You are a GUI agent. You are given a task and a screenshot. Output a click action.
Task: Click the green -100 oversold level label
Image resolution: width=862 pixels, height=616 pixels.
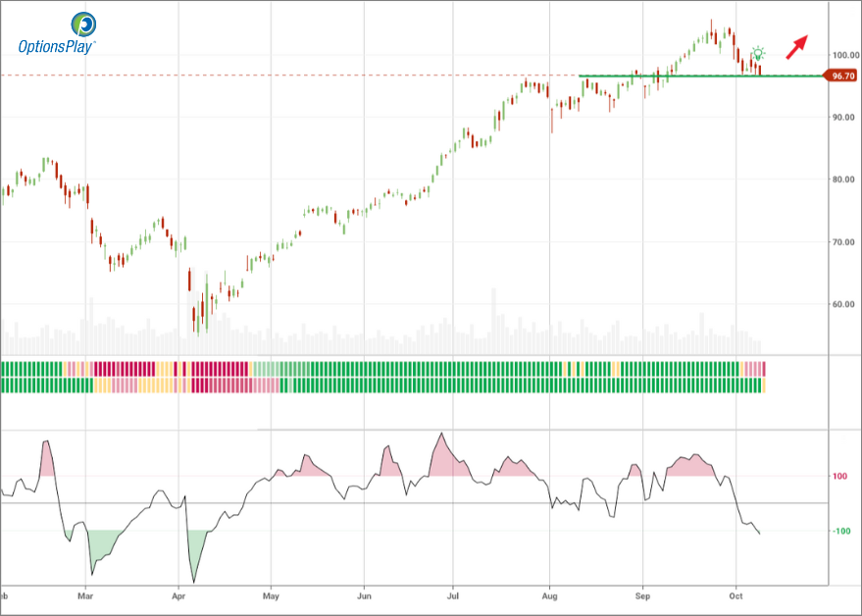click(839, 531)
